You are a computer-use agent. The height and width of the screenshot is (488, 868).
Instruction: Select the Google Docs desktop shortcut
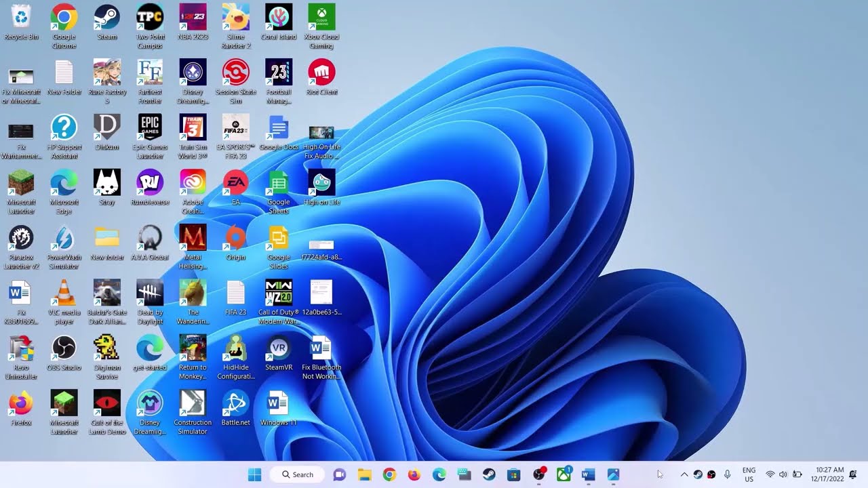click(x=279, y=133)
